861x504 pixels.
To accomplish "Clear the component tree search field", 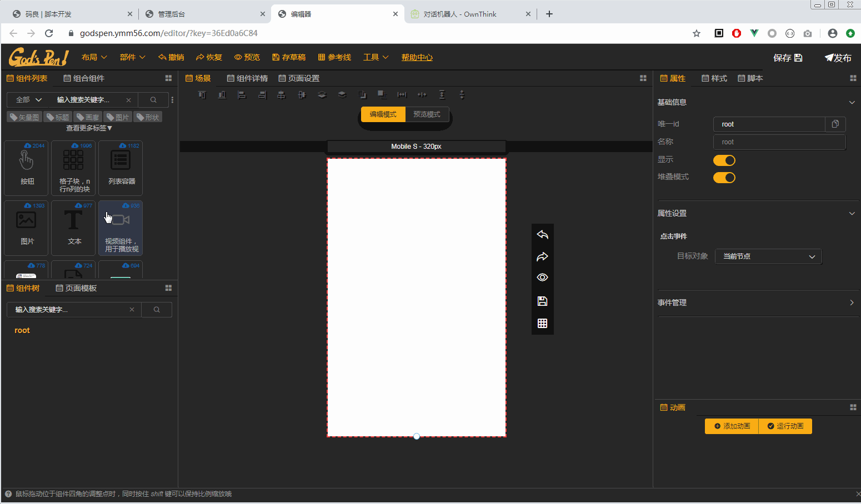I will tap(132, 310).
